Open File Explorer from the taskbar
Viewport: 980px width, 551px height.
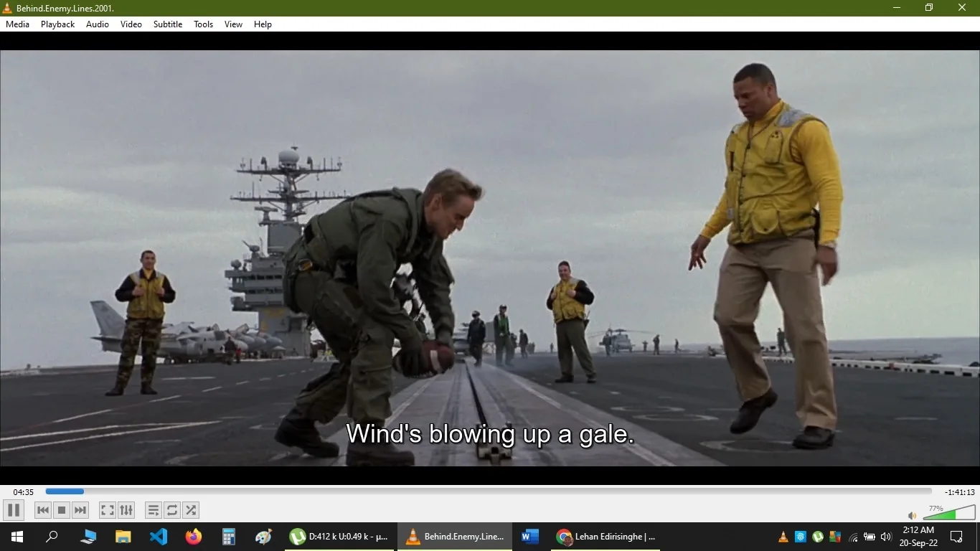123,537
